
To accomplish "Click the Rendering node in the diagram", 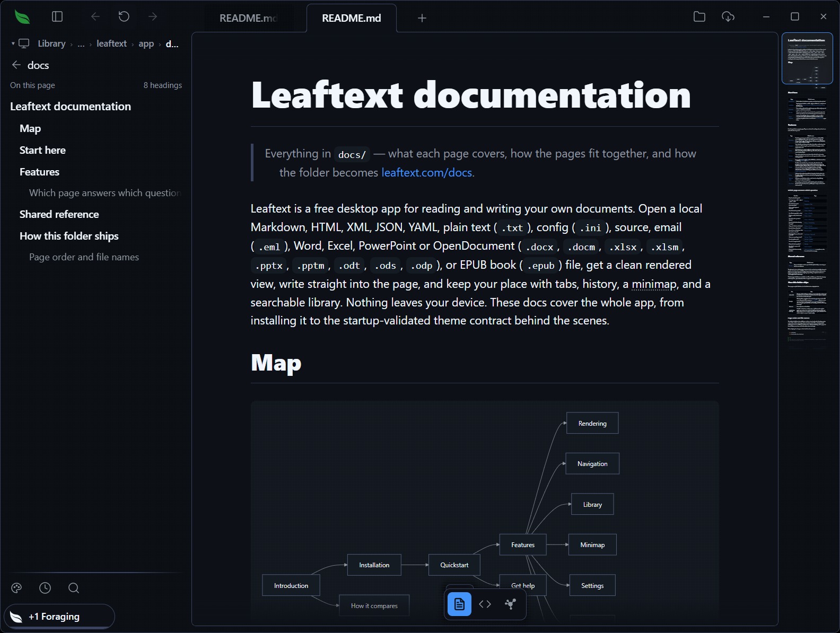I will (x=592, y=423).
